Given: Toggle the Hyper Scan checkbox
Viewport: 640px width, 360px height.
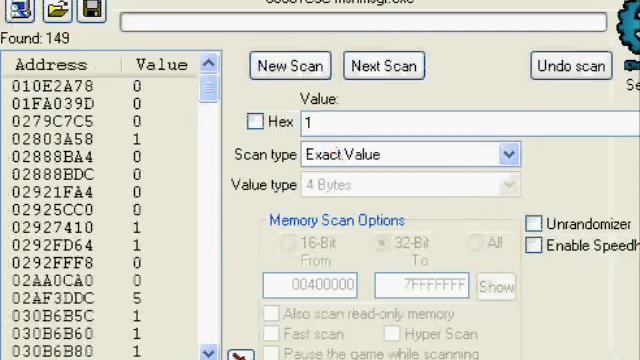Looking at the screenshot, I should pos(392,333).
